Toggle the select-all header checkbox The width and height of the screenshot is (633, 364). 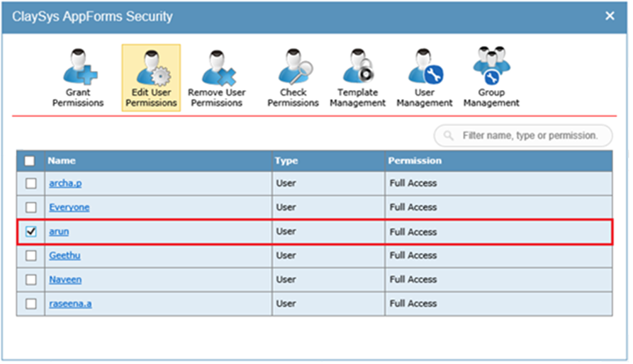pyautogui.click(x=30, y=161)
